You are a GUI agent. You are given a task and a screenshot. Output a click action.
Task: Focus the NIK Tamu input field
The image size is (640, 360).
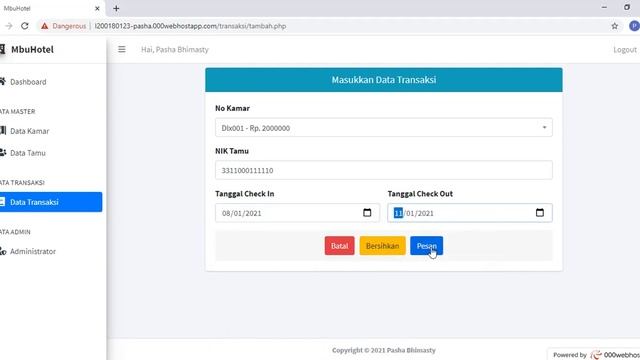[x=384, y=170]
